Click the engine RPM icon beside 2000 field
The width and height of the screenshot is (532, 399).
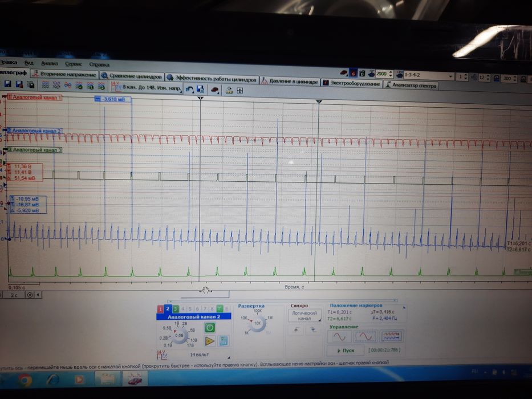coord(371,74)
